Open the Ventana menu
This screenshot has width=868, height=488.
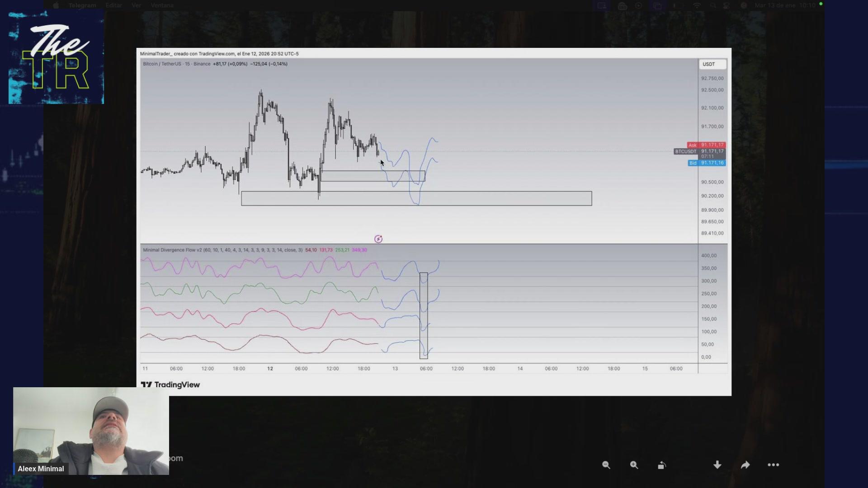coord(162,5)
